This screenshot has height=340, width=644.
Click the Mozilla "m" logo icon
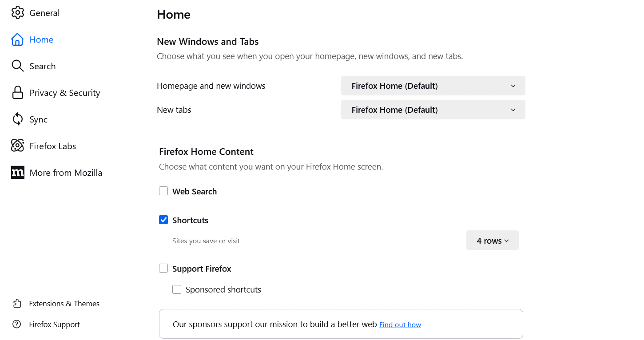(17, 173)
